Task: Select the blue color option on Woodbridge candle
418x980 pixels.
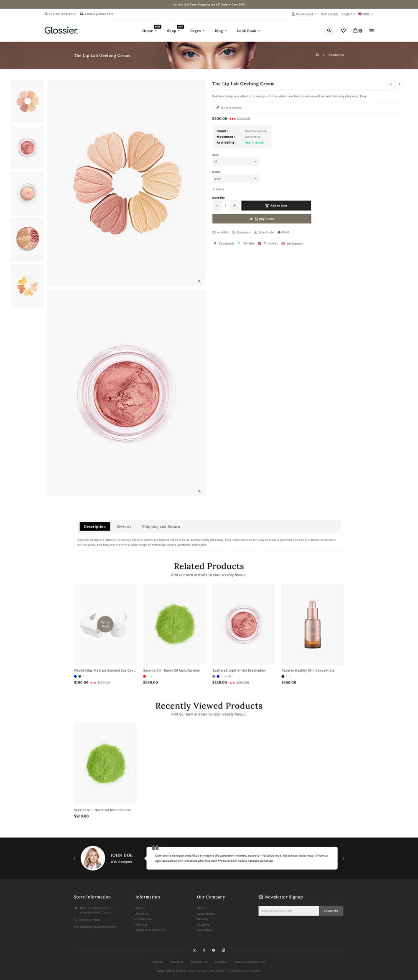Action: tap(75, 676)
